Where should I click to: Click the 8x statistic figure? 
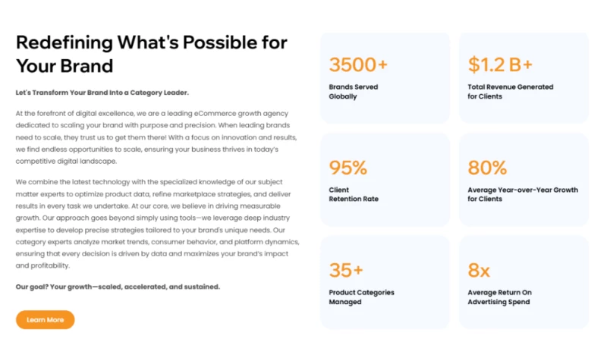tap(479, 270)
